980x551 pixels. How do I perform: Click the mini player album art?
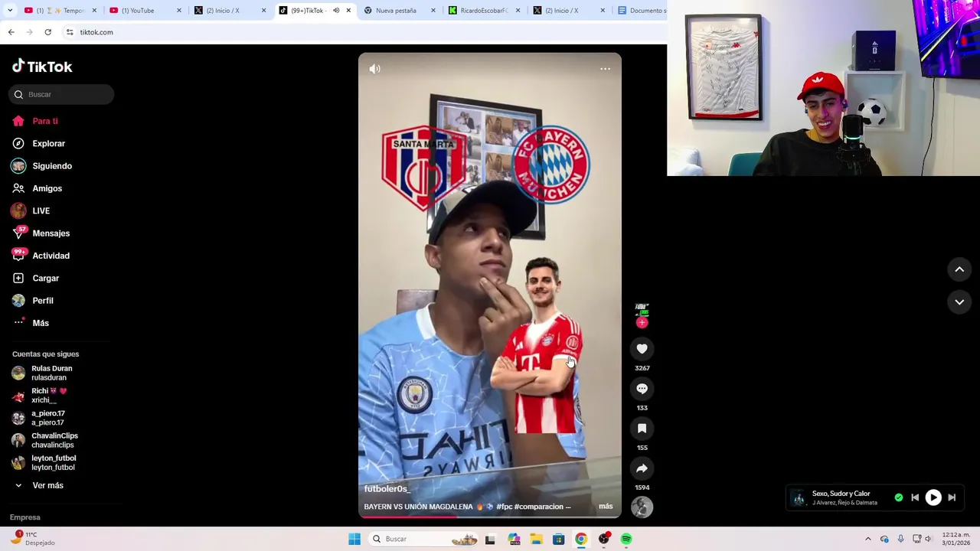[x=799, y=498]
